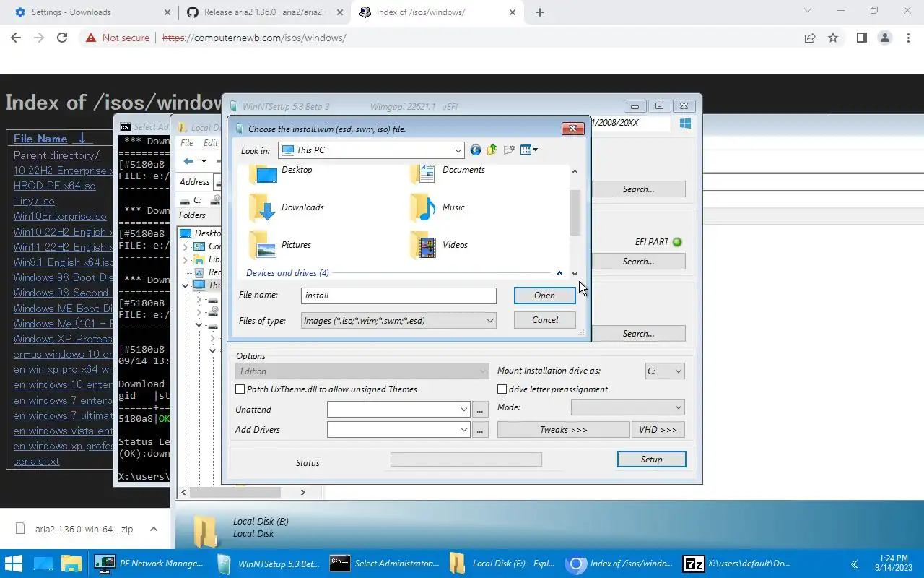This screenshot has height=578, width=924.
Task: Open File menu in Local Disk explorer window
Action: click(187, 143)
